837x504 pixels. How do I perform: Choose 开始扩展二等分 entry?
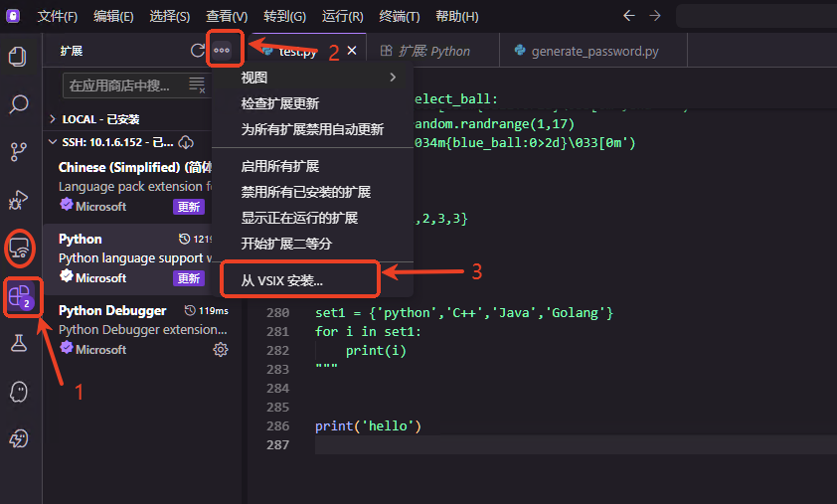313,244
